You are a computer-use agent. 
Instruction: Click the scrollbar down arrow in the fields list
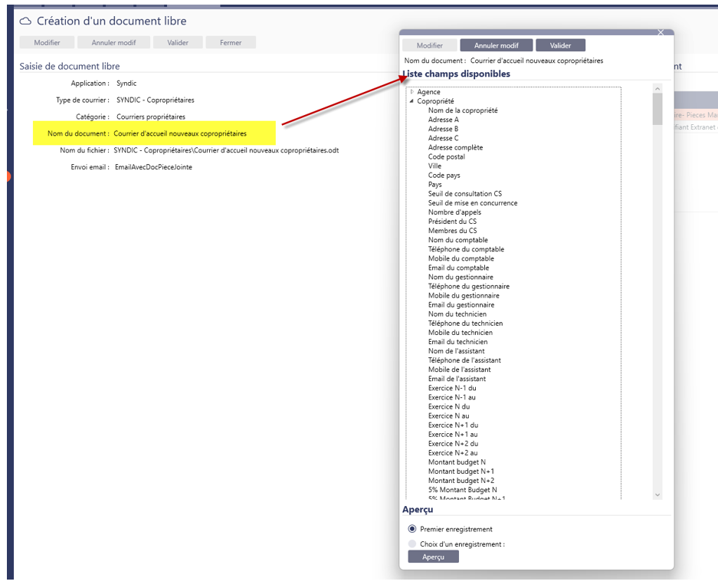point(657,495)
